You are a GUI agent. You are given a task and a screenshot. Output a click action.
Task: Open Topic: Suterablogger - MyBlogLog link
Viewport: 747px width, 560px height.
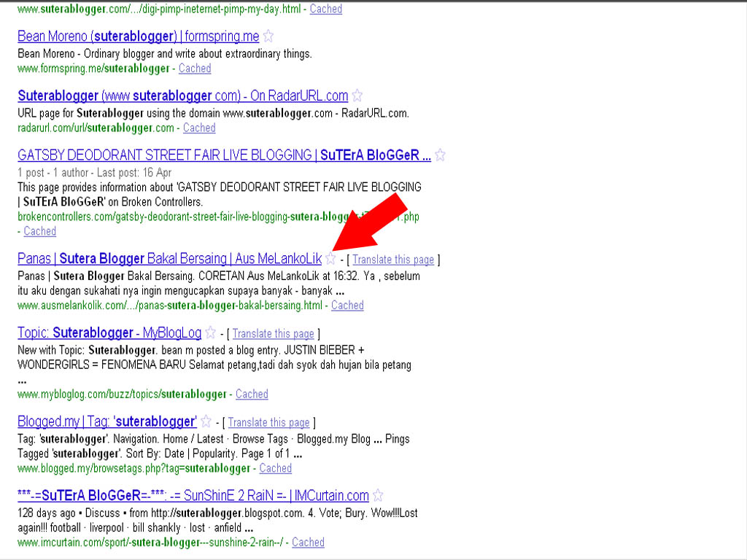point(109,332)
